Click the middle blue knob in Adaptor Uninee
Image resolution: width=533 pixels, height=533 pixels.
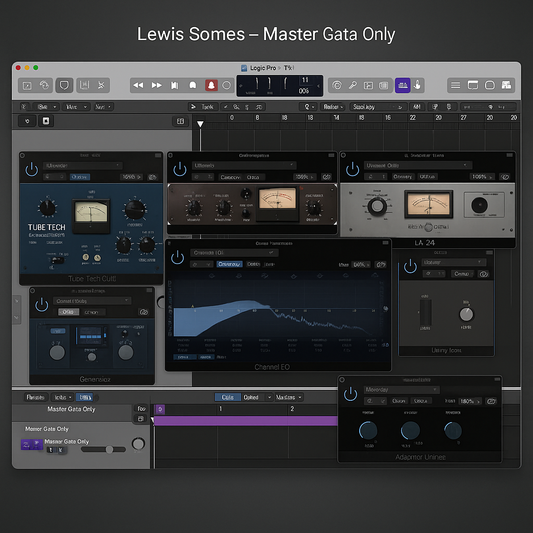point(410,430)
